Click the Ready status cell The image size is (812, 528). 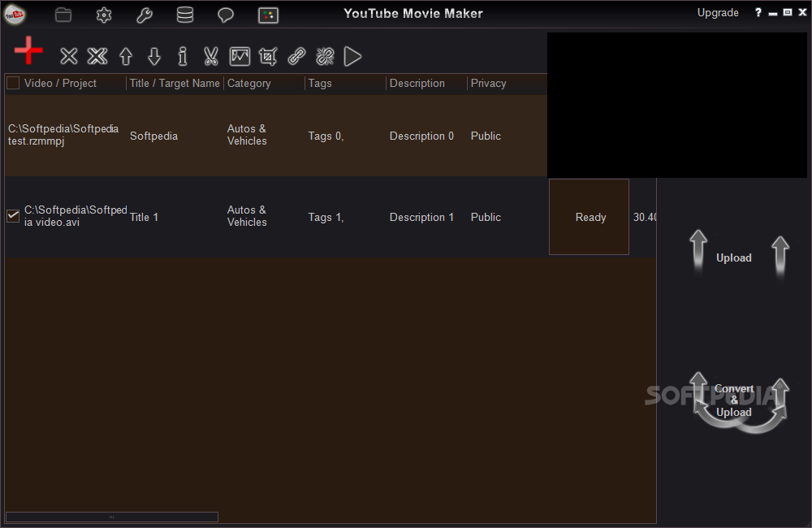(589, 217)
